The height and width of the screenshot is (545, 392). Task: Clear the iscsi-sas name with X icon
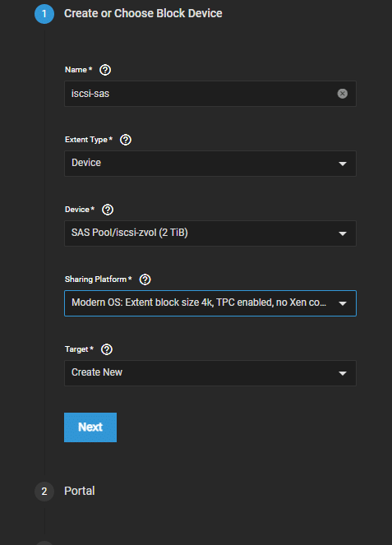pyautogui.click(x=343, y=94)
